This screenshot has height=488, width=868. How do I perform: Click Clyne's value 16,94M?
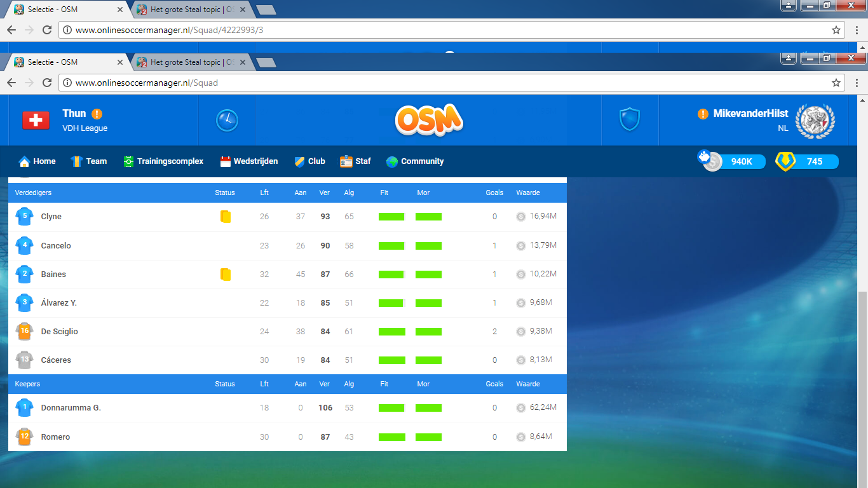click(543, 216)
